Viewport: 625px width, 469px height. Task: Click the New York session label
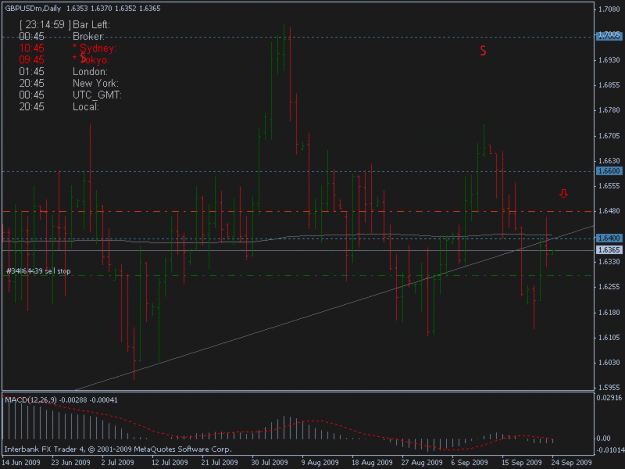pyautogui.click(x=95, y=83)
